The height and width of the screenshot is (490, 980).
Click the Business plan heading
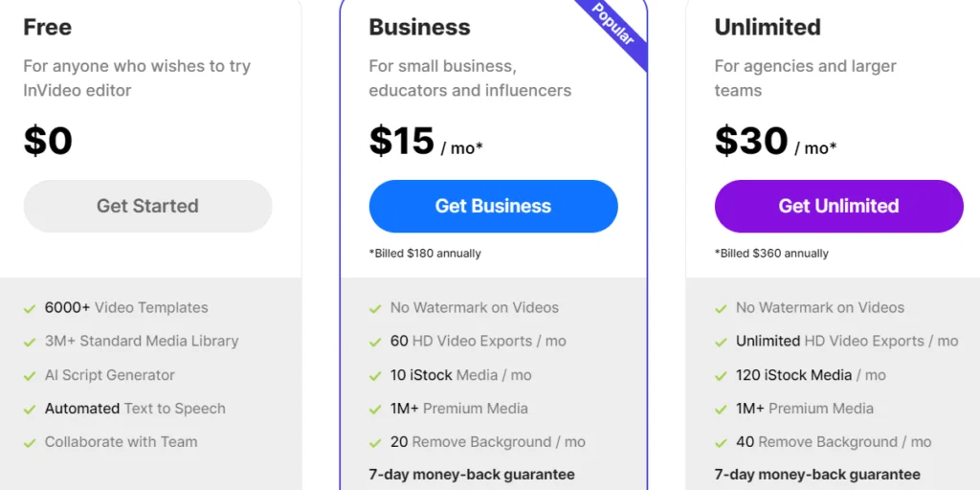(419, 27)
